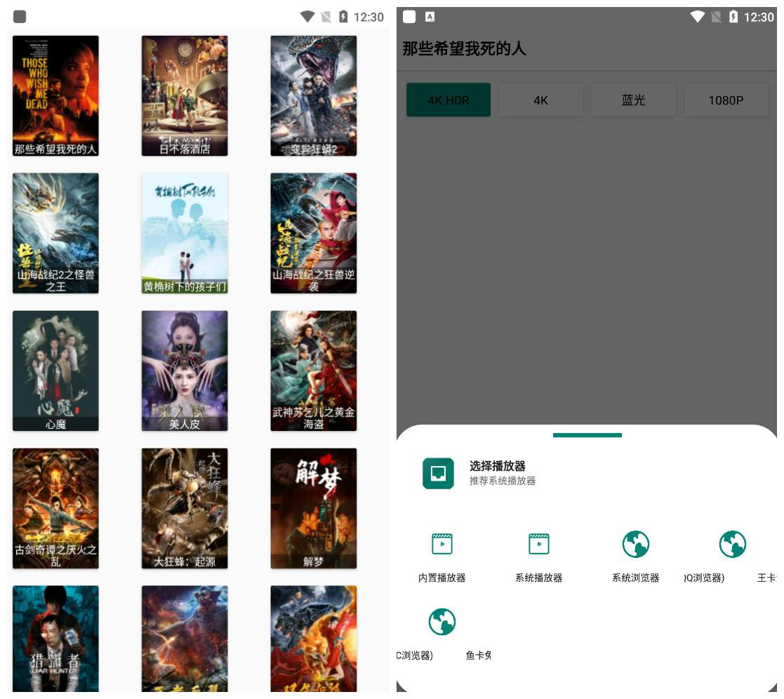Open the 美人皮 movie poster
Screen dimensions: 784x699
tap(185, 371)
